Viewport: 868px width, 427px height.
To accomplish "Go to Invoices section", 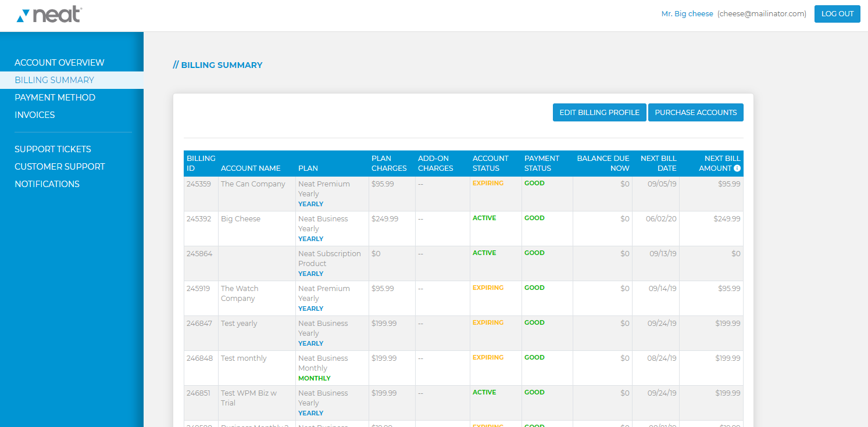I will 35,115.
